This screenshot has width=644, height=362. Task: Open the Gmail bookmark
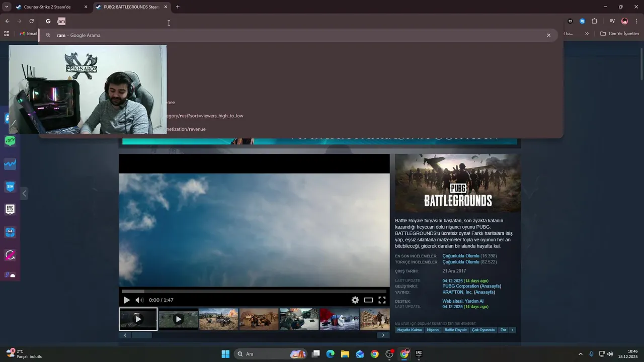pyautogui.click(x=28, y=34)
